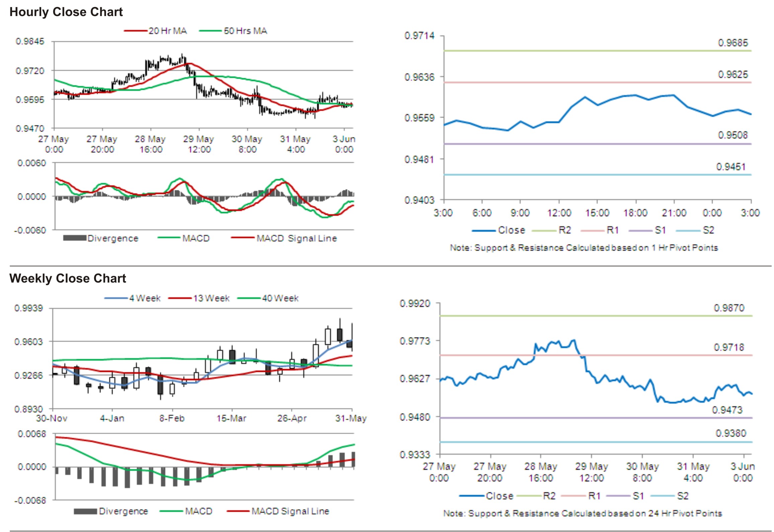This screenshot has height=532, width=774.
Task: Click the -0.0060 MACD axis value
Action: (30, 230)
